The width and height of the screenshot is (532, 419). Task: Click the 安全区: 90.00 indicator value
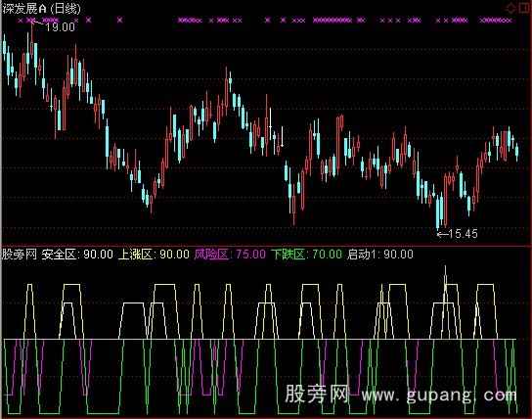pos(77,254)
